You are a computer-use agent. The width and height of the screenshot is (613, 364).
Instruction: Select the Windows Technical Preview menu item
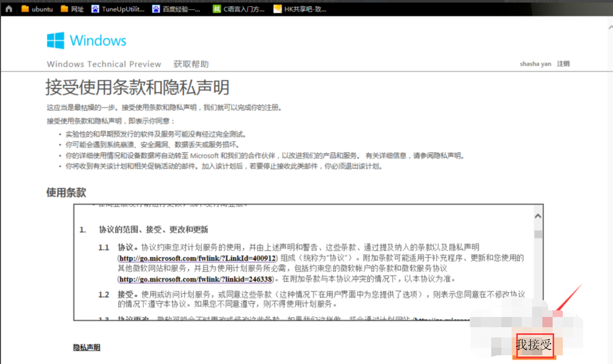pos(104,64)
